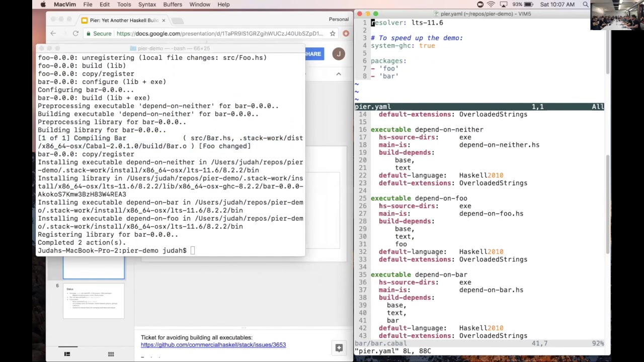Click the pier.yaml status line in Vim
Screen dimensions: 644x362
(479, 107)
